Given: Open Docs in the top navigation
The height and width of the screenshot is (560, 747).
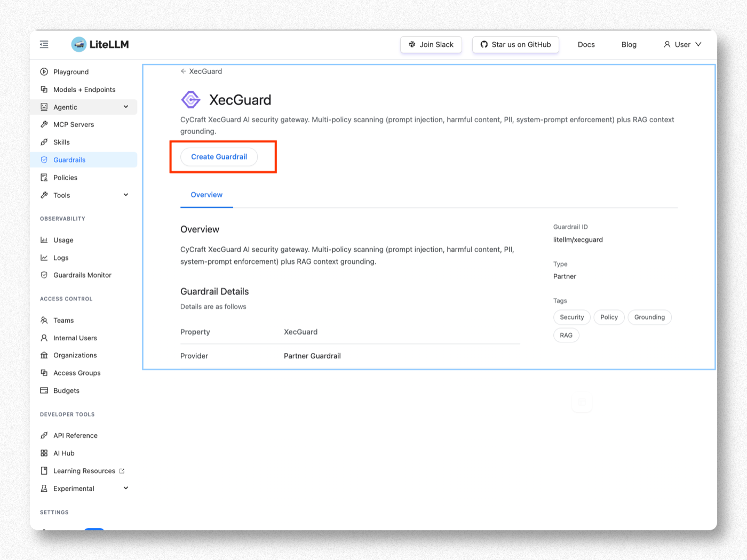Looking at the screenshot, I should tap(586, 44).
